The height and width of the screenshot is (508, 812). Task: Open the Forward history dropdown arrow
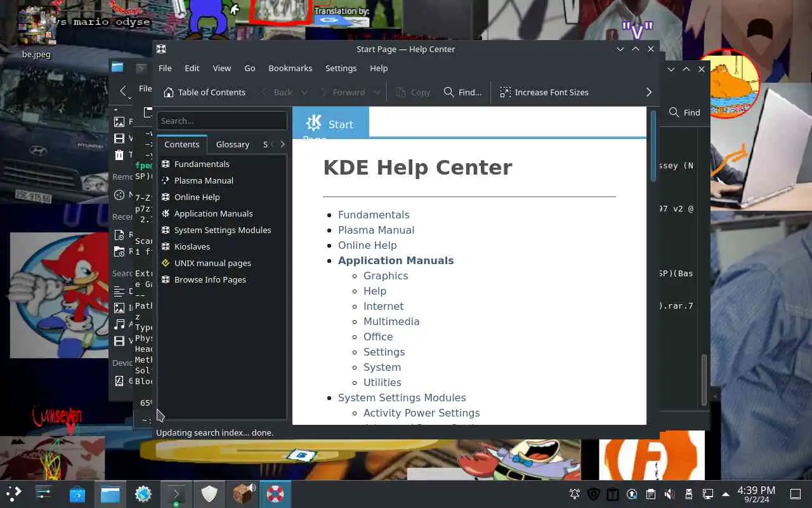pos(377,92)
